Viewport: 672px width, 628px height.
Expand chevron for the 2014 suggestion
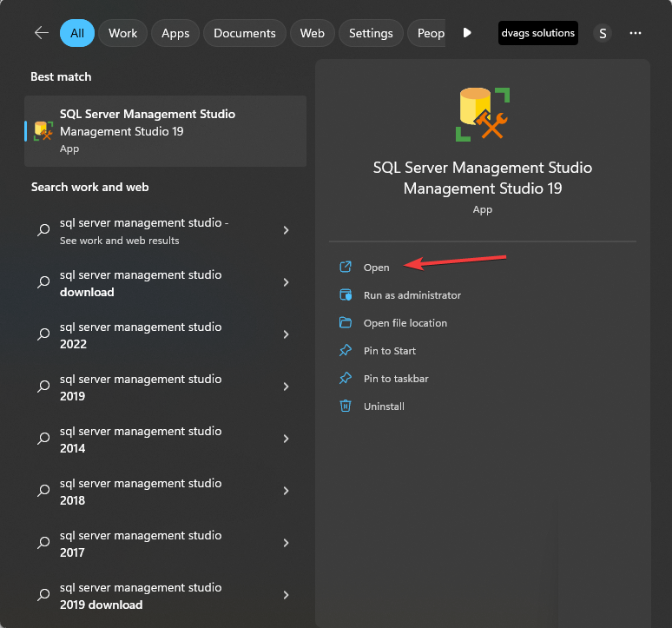pos(286,439)
